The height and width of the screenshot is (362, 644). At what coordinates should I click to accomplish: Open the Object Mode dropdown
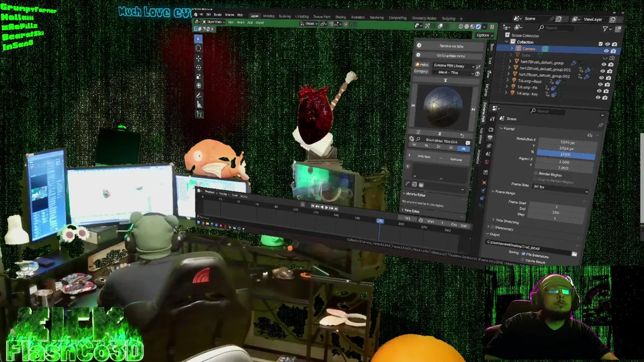(x=213, y=22)
